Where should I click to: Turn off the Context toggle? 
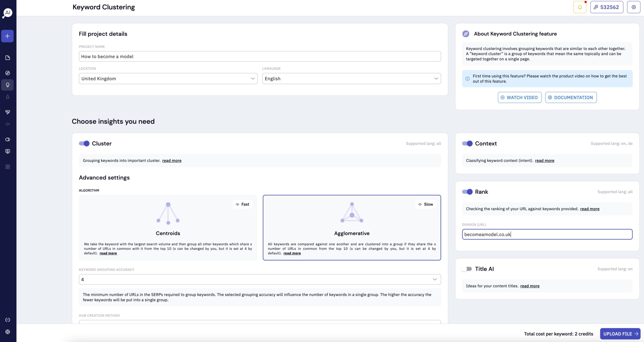(x=467, y=143)
